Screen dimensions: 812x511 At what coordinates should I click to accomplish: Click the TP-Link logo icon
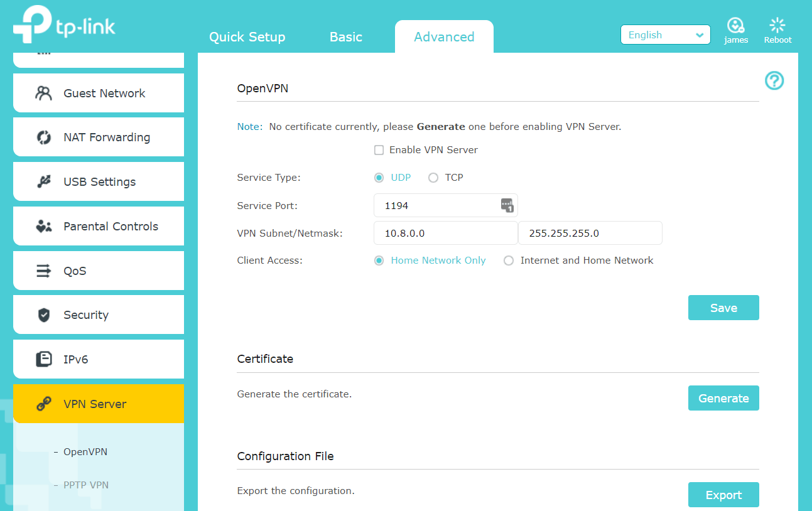coord(33,24)
